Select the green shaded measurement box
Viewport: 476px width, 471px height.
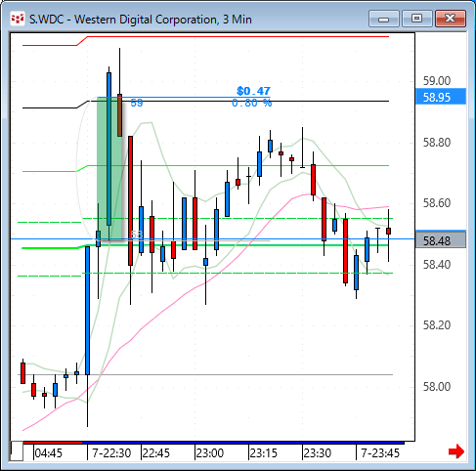(109, 169)
